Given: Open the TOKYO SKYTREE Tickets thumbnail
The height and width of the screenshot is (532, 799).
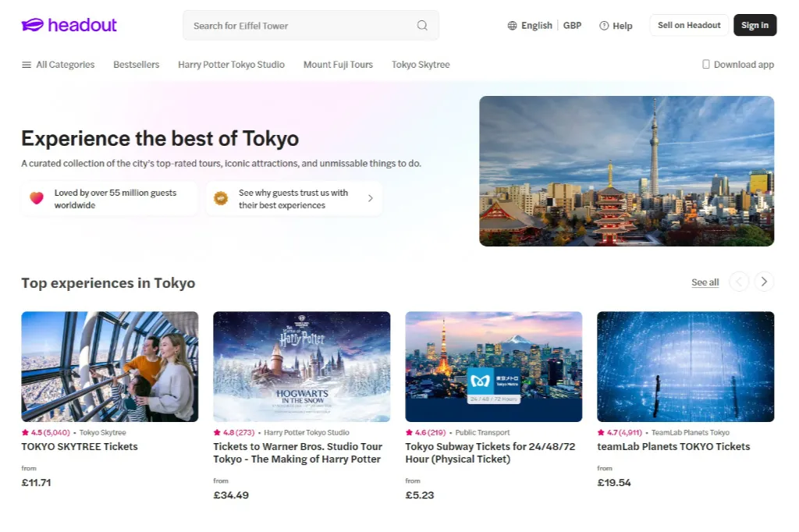Looking at the screenshot, I should (109, 367).
